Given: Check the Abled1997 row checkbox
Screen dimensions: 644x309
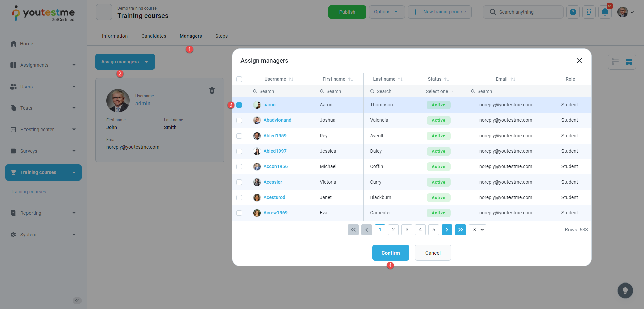Looking at the screenshot, I should pyautogui.click(x=239, y=151).
